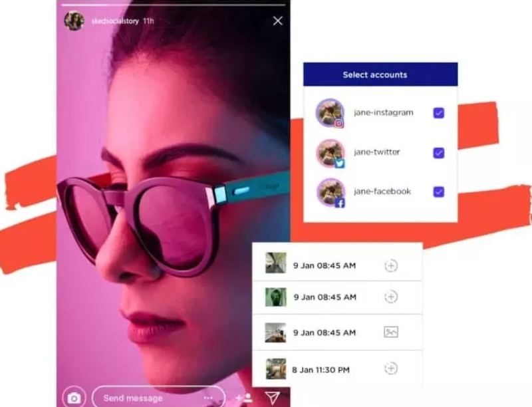Click plus icon on 8 Jan 11:30 PM row
The width and height of the screenshot is (532, 407).
point(391,368)
